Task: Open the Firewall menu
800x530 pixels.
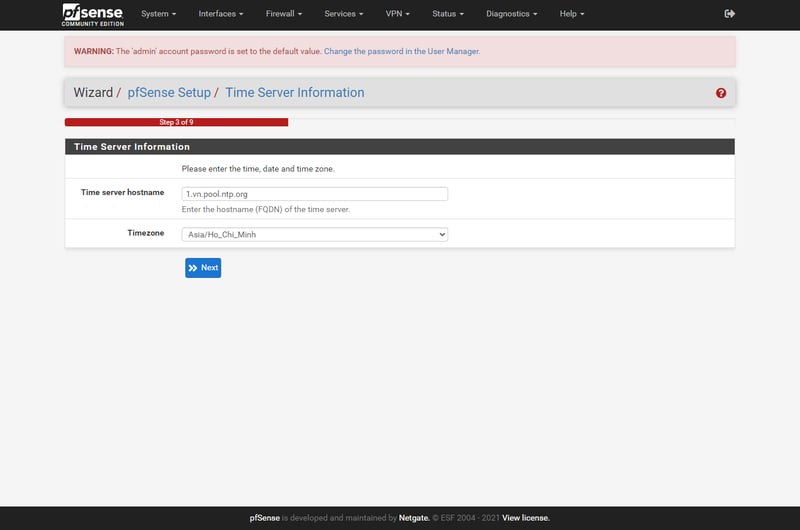Action: click(x=284, y=14)
